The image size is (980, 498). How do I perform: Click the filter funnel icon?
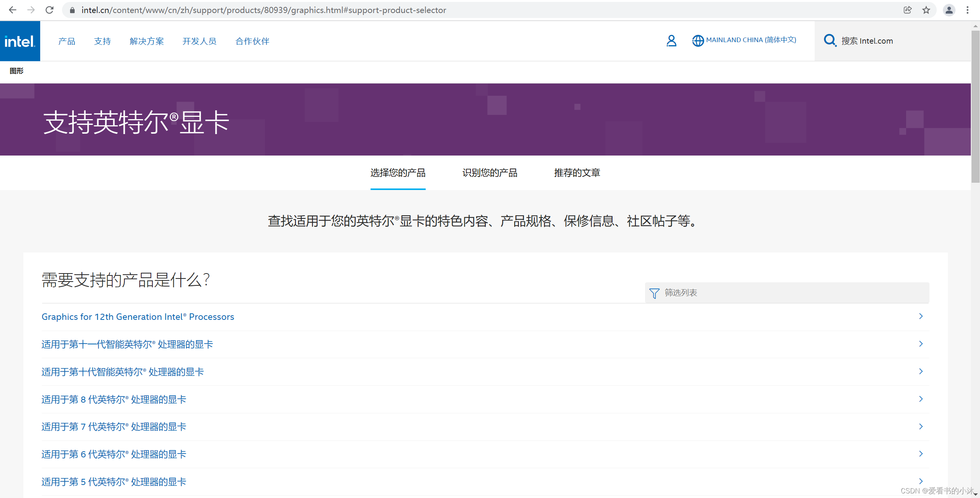click(654, 293)
